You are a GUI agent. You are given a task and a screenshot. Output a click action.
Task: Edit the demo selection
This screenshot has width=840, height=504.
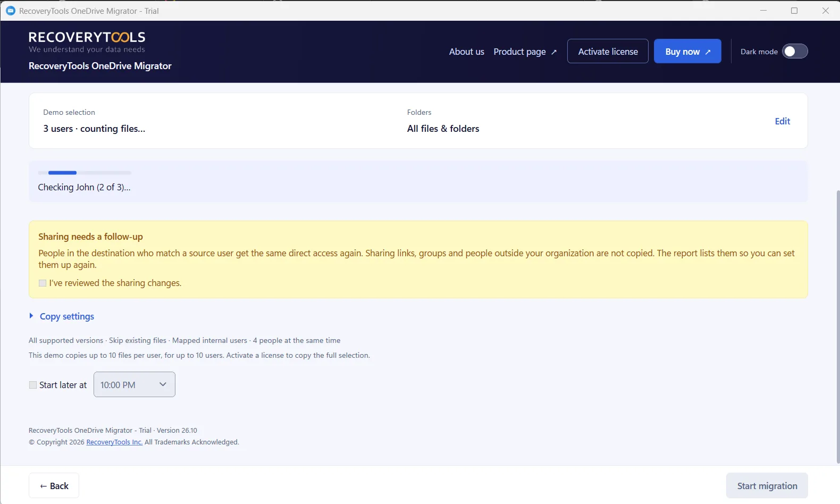(x=783, y=121)
